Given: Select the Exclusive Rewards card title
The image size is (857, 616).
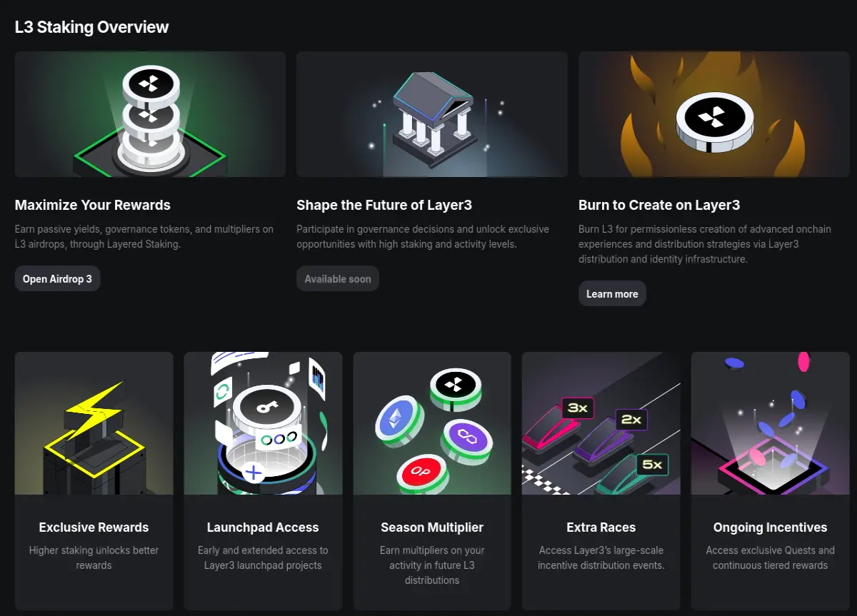Looking at the screenshot, I should [94, 527].
